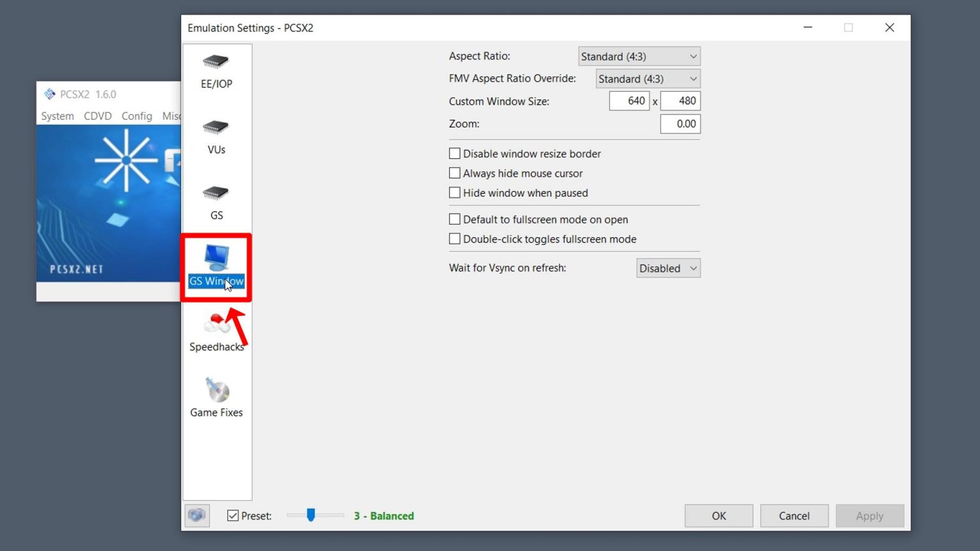Click the PCSX2 logo icon in main window title
This screenshot has height=551, width=980.
(50, 94)
